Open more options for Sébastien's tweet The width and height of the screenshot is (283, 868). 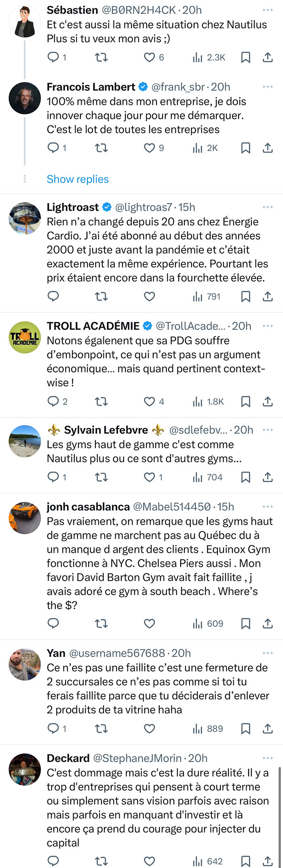point(268,10)
